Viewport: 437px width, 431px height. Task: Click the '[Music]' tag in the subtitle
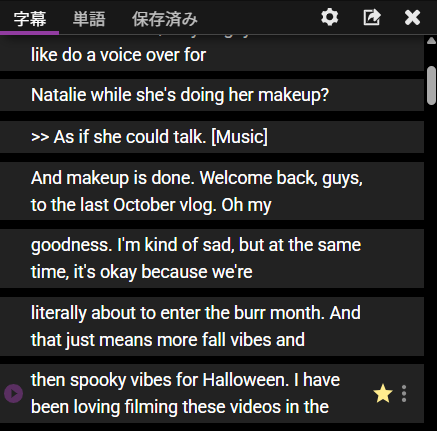coord(239,137)
